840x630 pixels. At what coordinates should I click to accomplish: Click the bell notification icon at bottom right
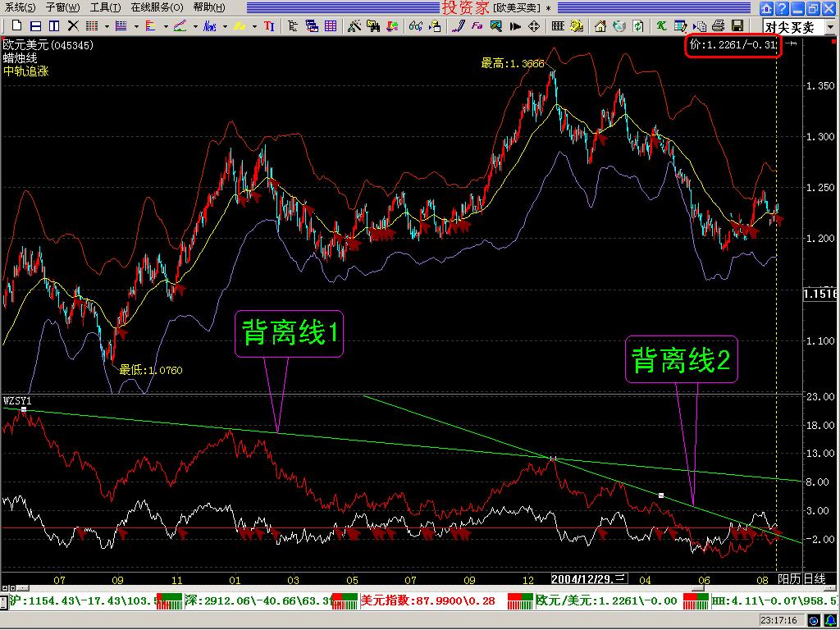point(830,621)
